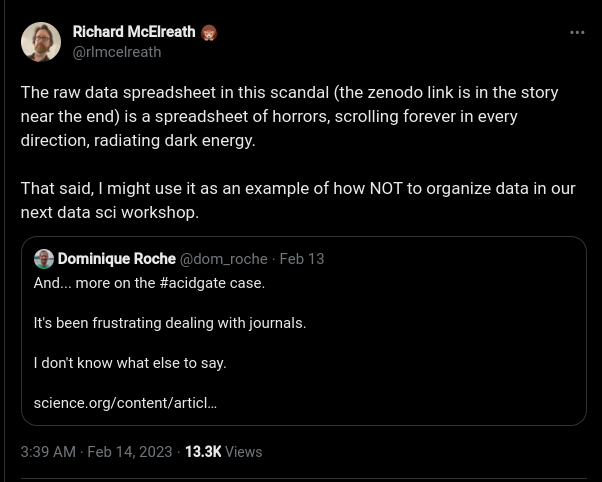Screen dimensions: 602x482
Task: Click the 3:39 AM timestamp
Action: [x=47, y=452]
